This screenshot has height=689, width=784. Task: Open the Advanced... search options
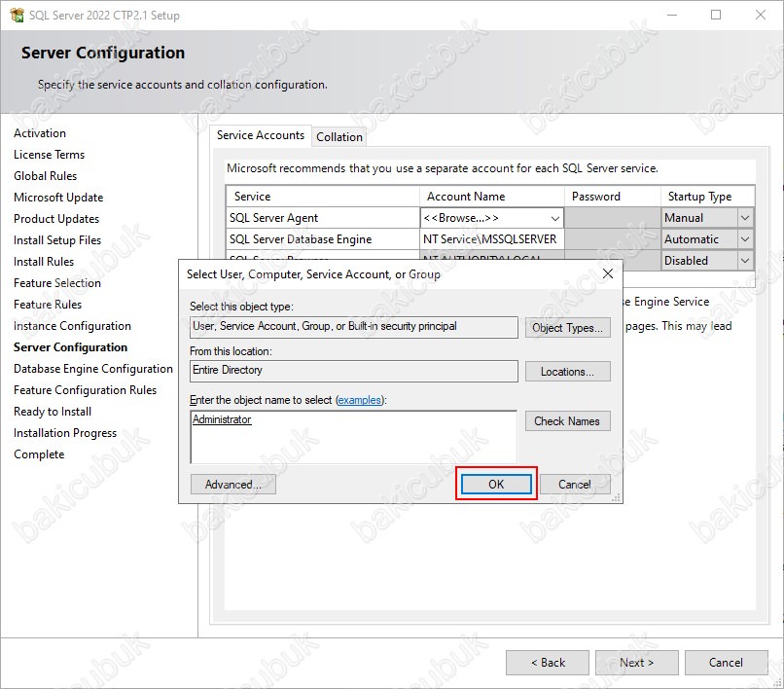tap(233, 484)
